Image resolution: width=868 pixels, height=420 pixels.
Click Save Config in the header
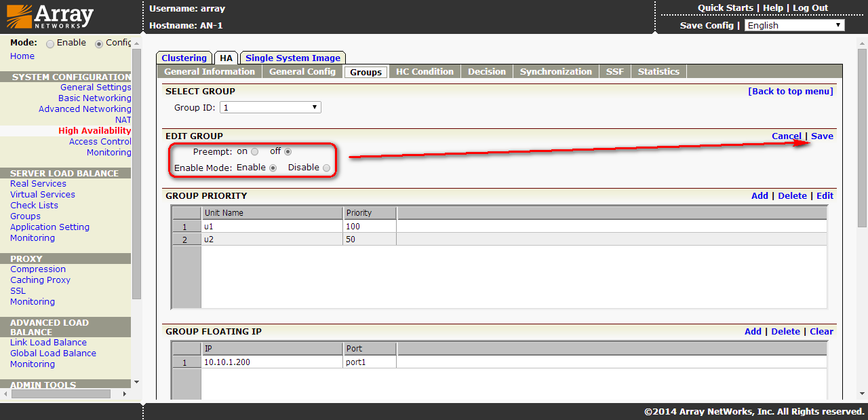tap(707, 25)
